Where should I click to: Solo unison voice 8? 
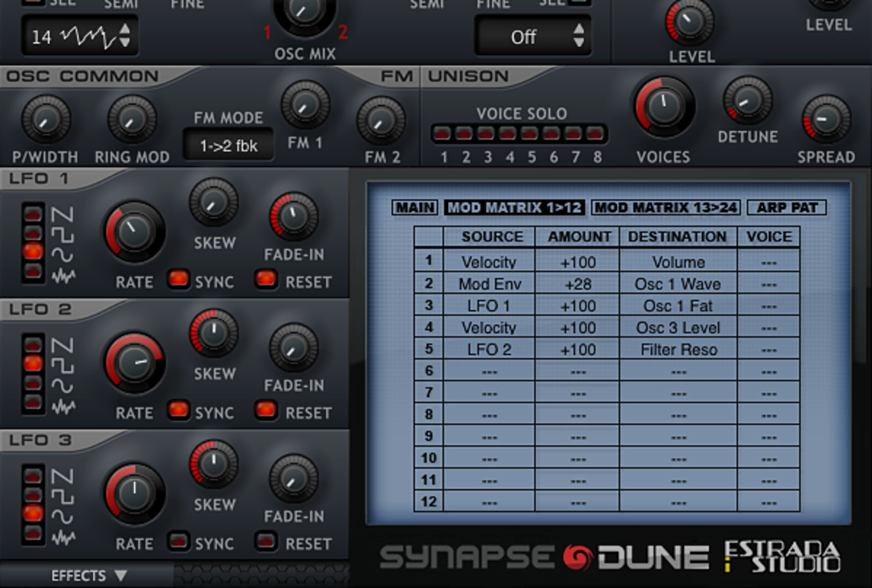click(595, 133)
